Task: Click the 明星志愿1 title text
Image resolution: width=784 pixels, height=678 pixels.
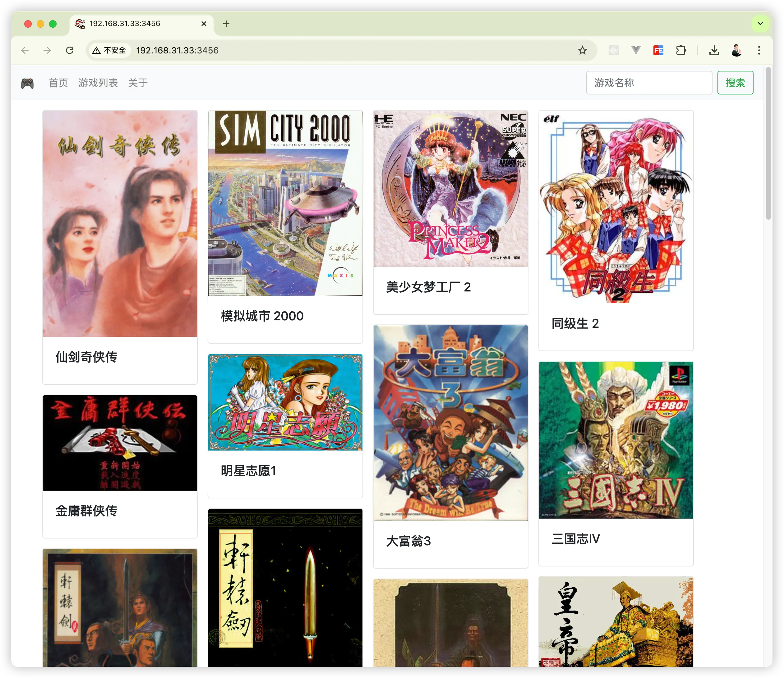Action: tap(248, 471)
